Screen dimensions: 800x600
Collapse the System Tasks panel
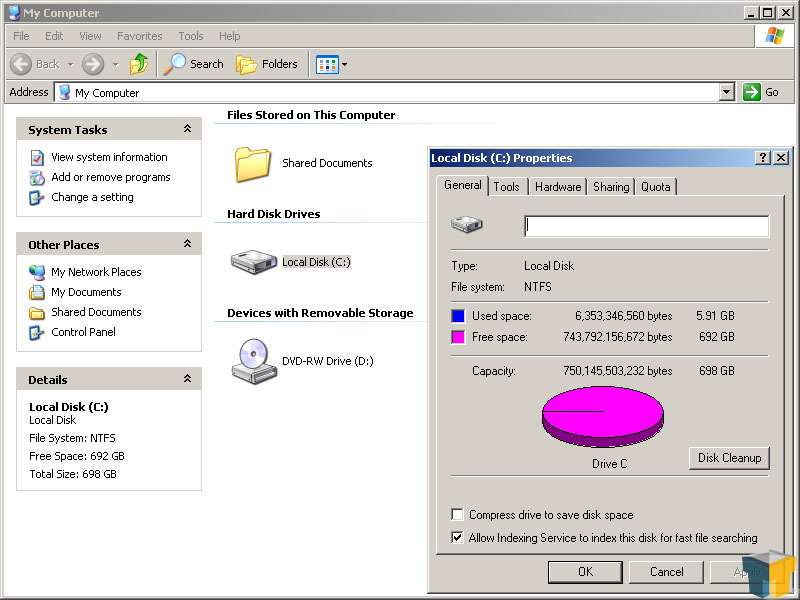(x=187, y=129)
